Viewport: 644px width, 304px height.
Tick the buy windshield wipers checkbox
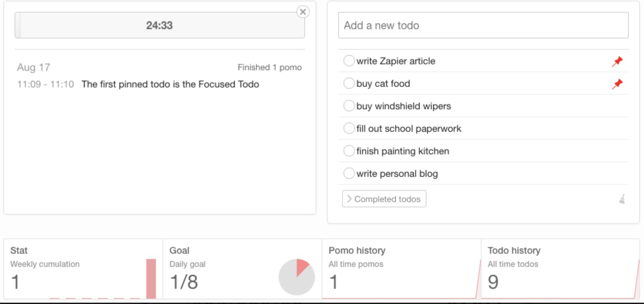click(x=349, y=106)
